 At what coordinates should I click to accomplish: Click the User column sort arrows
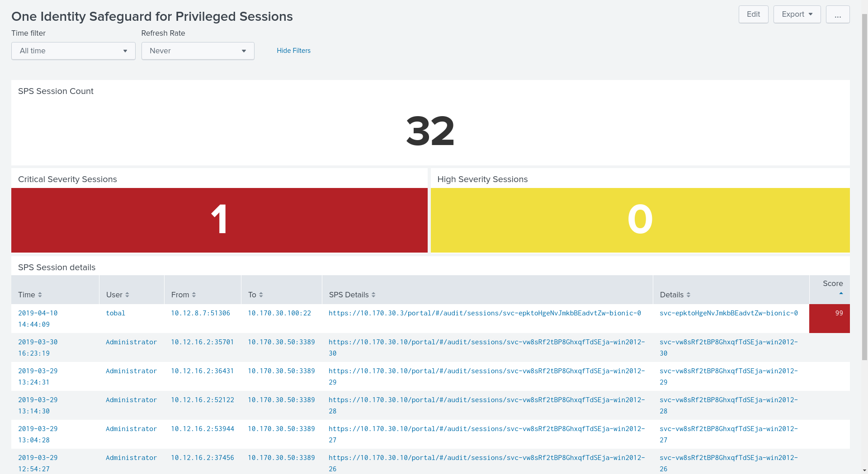point(127,295)
